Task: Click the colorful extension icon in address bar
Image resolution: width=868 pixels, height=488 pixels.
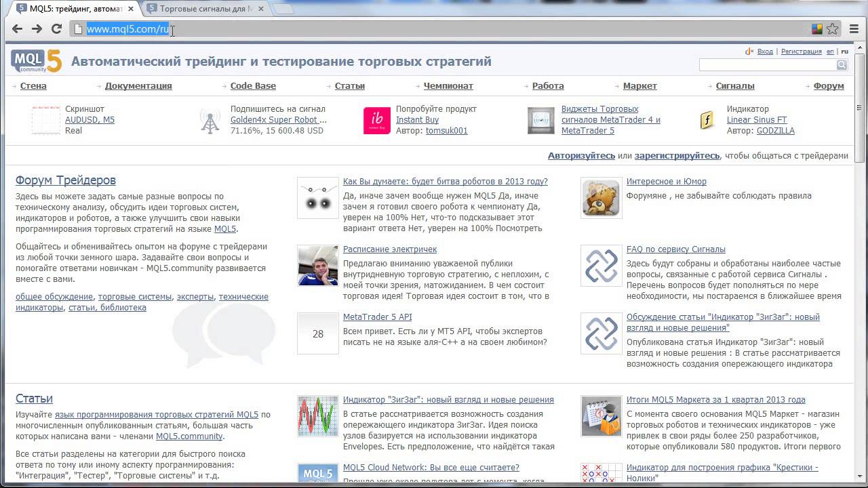Action: pos(817,29)
